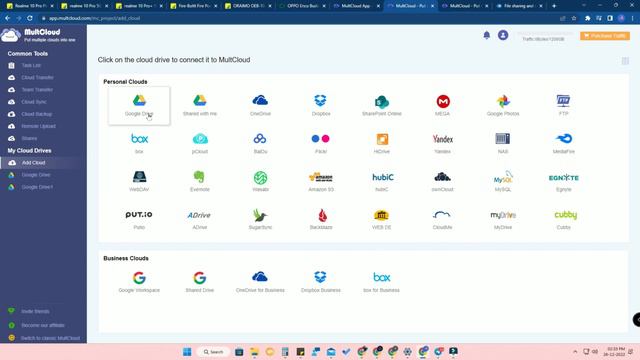Screen dimensions: 640x360
Task: Click Become our affiliate link
Action: pyautogui.click(x=42, y=325)
